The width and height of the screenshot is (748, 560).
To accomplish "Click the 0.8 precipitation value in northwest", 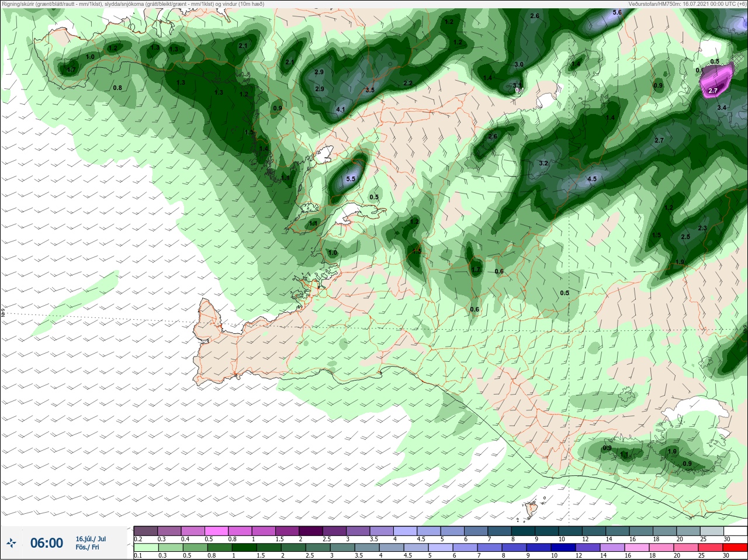I will click(117, 88).
